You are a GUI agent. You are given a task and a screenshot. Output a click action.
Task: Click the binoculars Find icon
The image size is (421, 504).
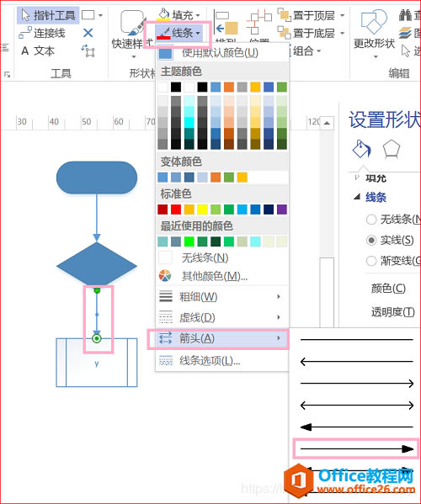[x=405, y=15]
